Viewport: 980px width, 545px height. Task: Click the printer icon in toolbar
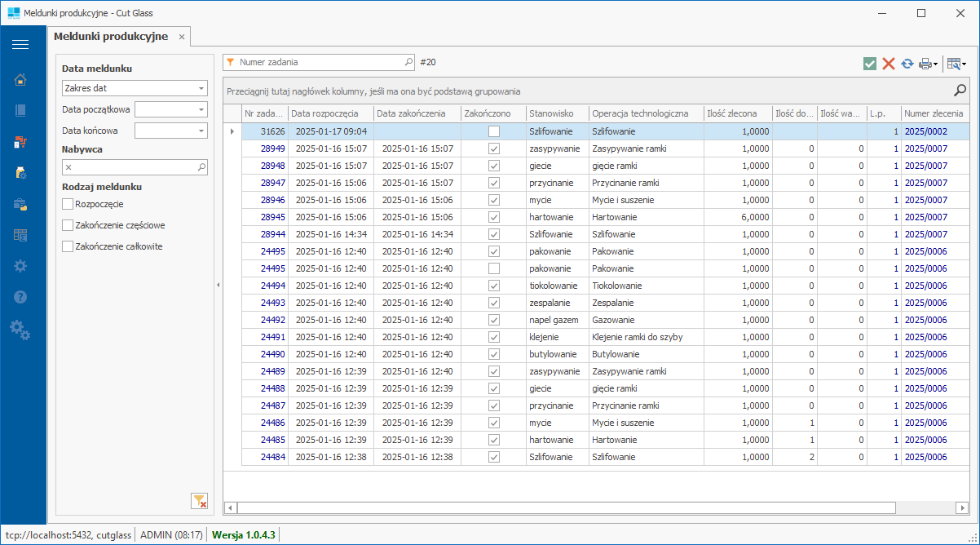coord(925,64)
